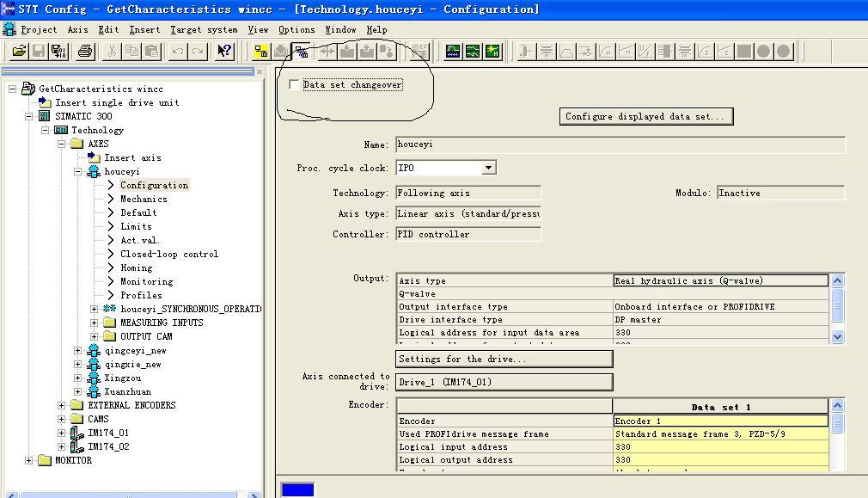Click the trapezoid velocity profile toolbar icon

click(x=566, y=52)
